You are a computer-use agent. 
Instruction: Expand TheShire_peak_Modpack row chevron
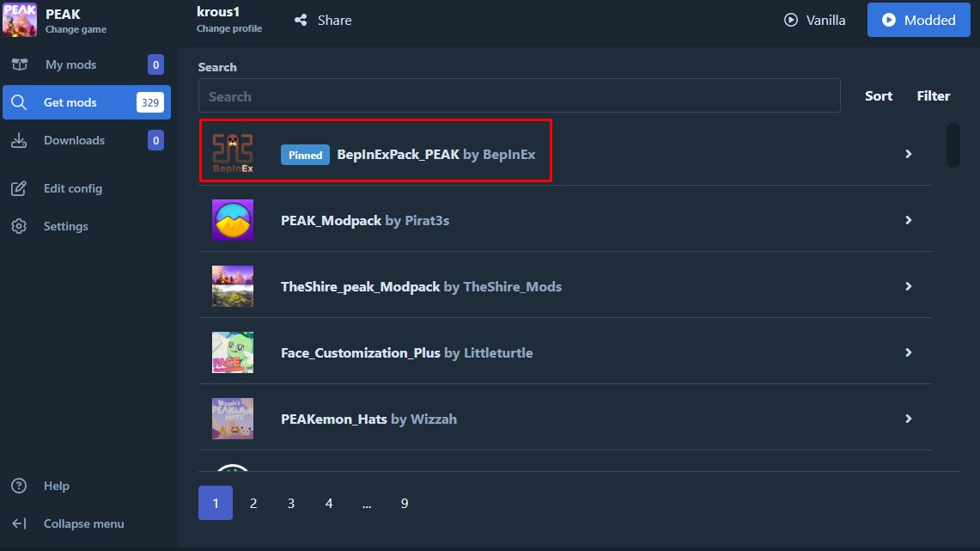click(908, 286)
